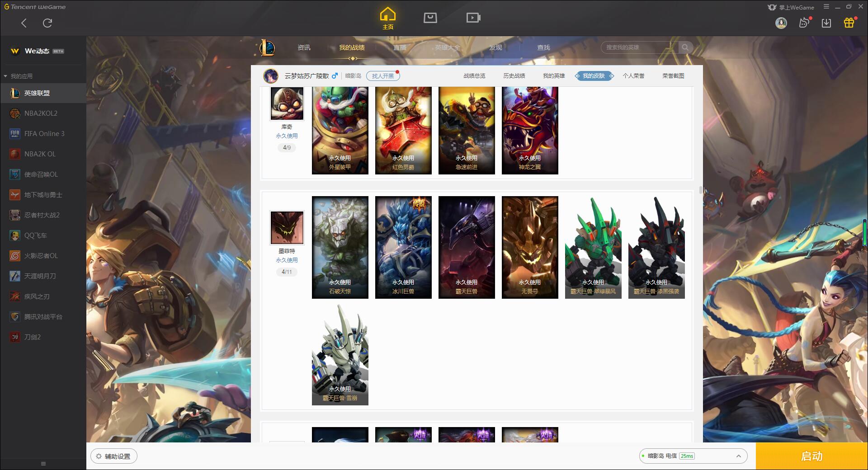This screenshot has height=470, width=868.
Task: Select FIFA Online 3 in sidebar
Action: [x=43, y=134]
